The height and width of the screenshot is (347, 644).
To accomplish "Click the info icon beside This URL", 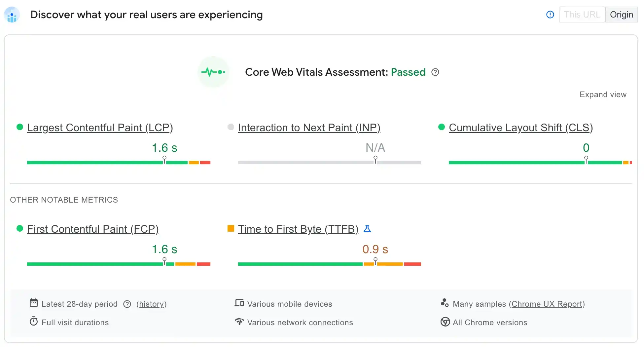I will pyautogui.click(x=550, y=15).
